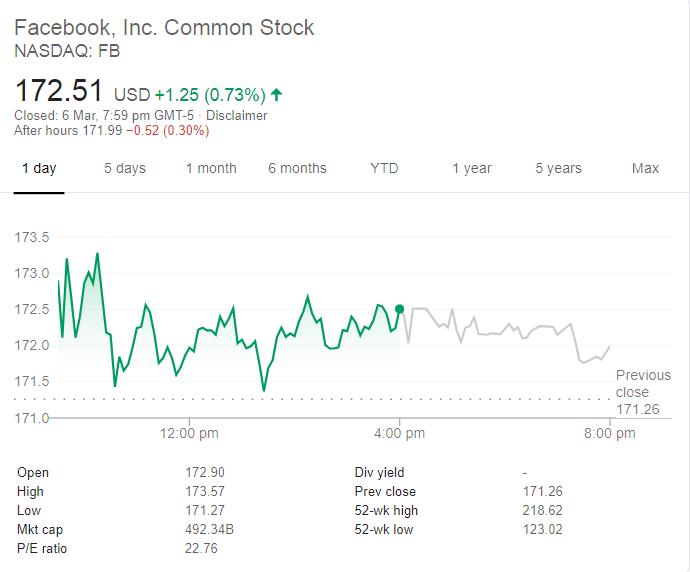Click the NASDAQ: FB ticker label
690x572 pixels.
pos(67,51)
